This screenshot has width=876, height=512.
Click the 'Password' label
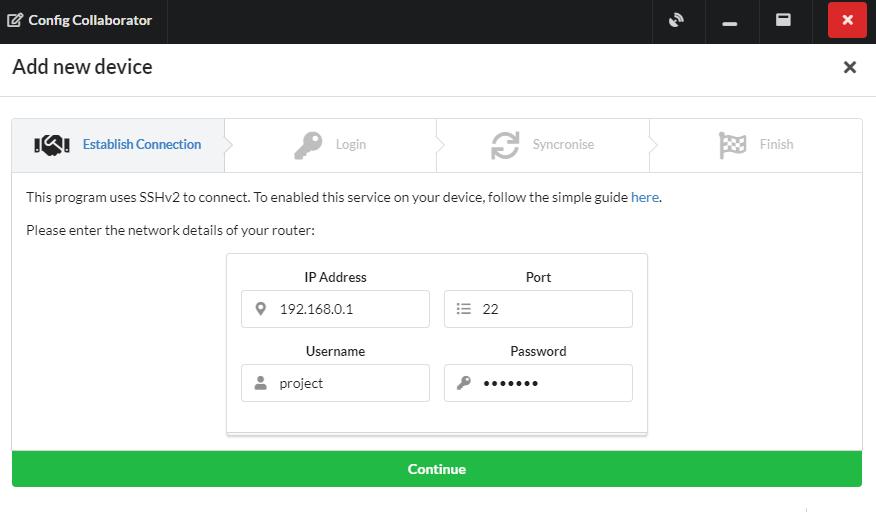(x=538, y=351)
